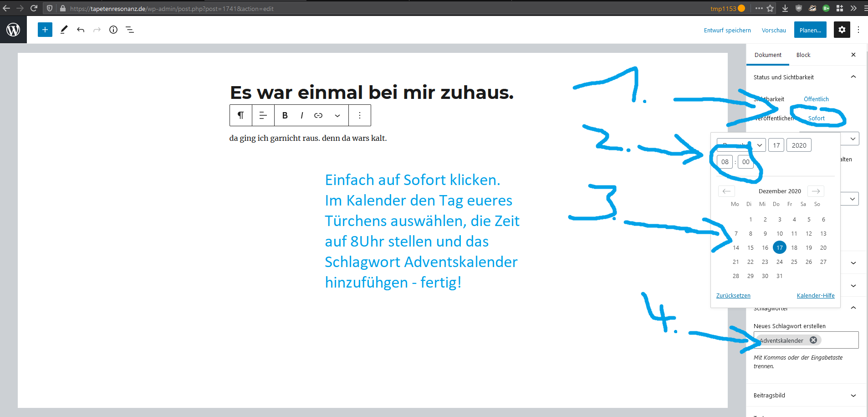Toggle bold formatting in block toolbar

tap(285, 115)
